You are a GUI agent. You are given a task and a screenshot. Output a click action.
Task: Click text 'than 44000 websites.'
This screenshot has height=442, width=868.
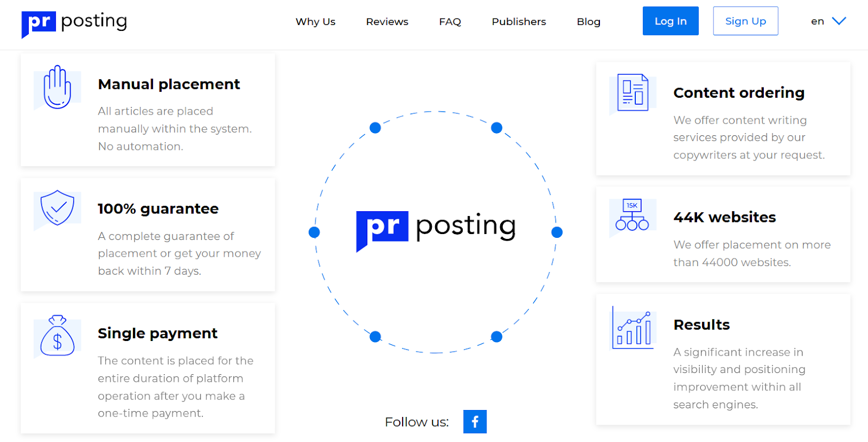[732, 262]
